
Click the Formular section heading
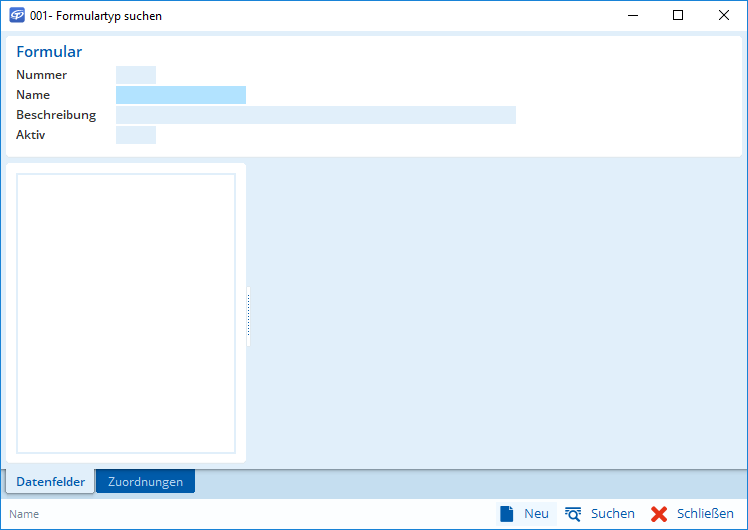[49, 52]
